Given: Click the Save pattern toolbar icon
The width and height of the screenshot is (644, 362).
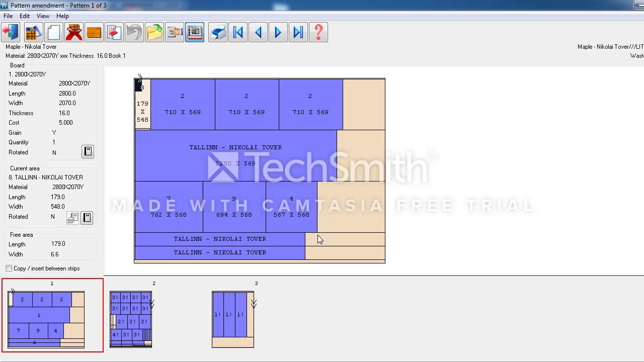Looking at the screenshot, I should [33, 33].
